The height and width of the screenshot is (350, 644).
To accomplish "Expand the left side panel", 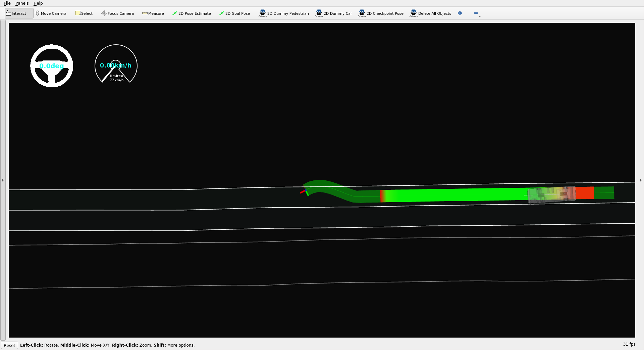I will 3,180.
